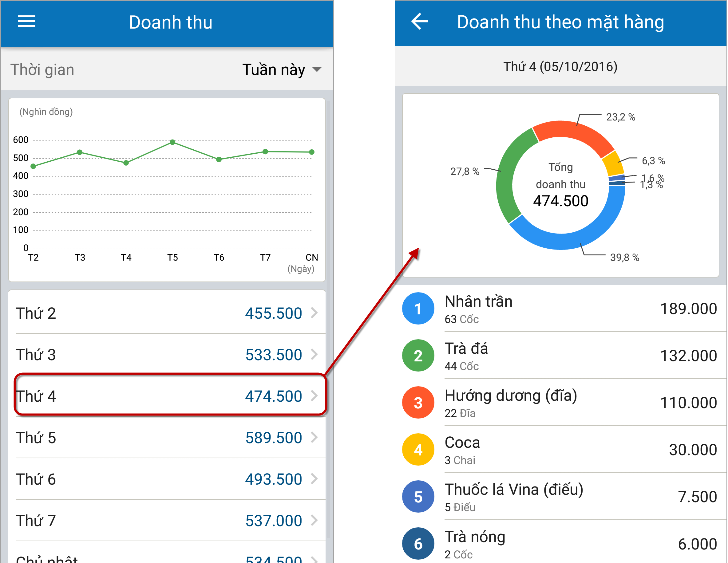The image size is (728, 563).
Task: Click the 23,2 % chart label
Action: pos(620,117)
